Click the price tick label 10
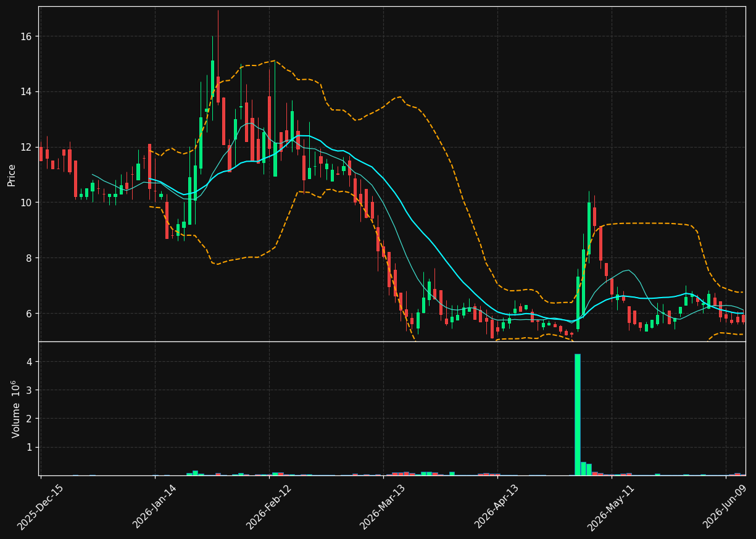 point(27,203)
